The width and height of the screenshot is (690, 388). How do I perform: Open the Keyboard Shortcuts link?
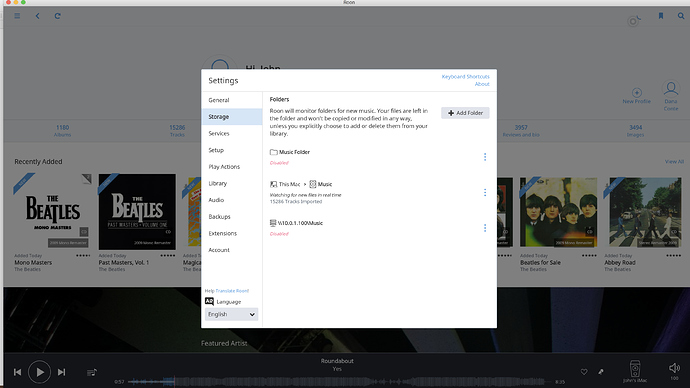click(x=465, y=77)
